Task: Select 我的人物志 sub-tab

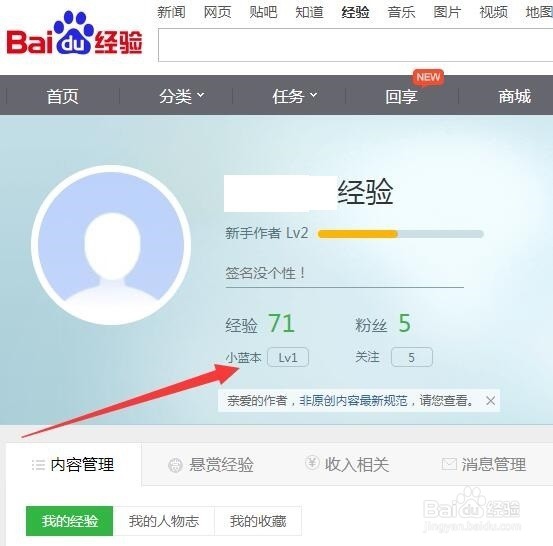Action: pyautogui.click(x=164, y=521)
